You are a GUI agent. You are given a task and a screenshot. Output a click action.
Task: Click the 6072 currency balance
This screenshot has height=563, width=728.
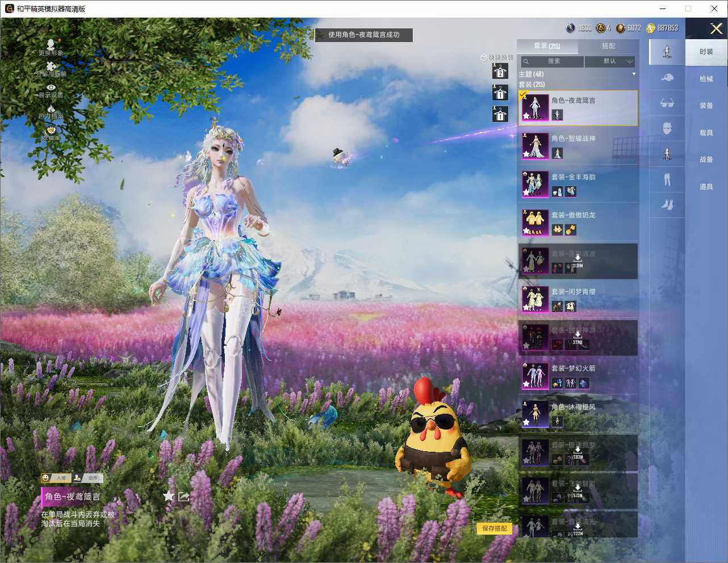point(629,28)
